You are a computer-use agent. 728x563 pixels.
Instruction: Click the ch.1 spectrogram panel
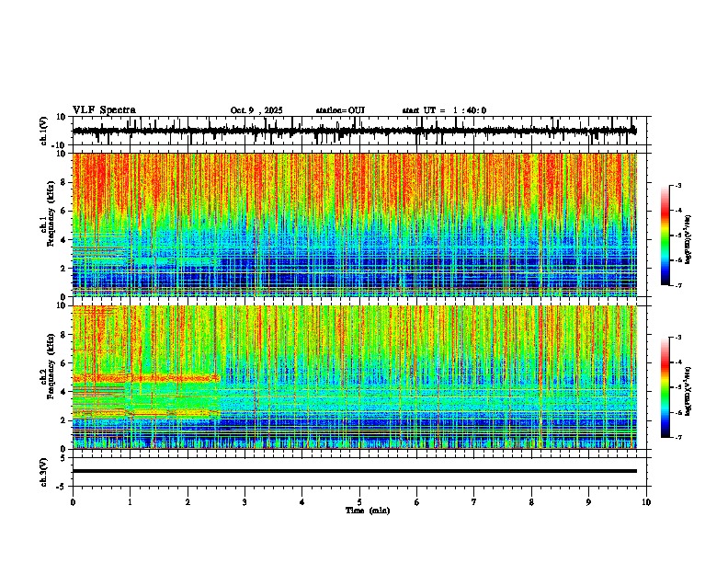[x=354, y=224]
